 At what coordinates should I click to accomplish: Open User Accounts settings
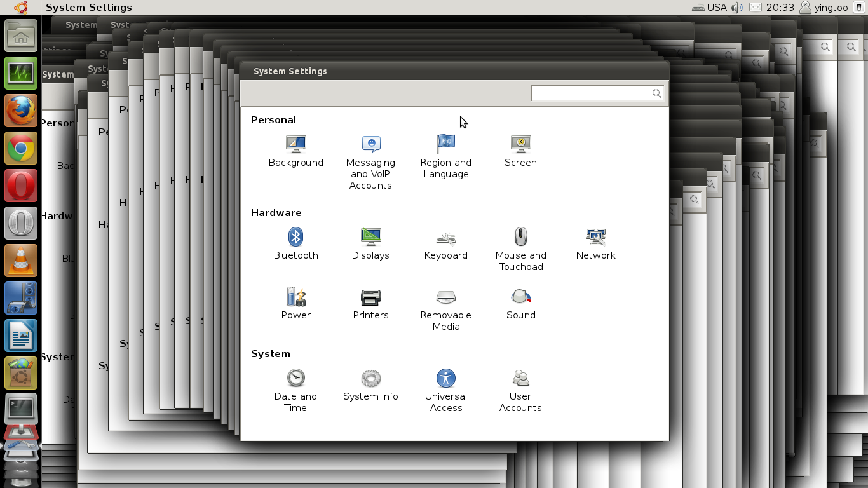[x=520, y=391]
